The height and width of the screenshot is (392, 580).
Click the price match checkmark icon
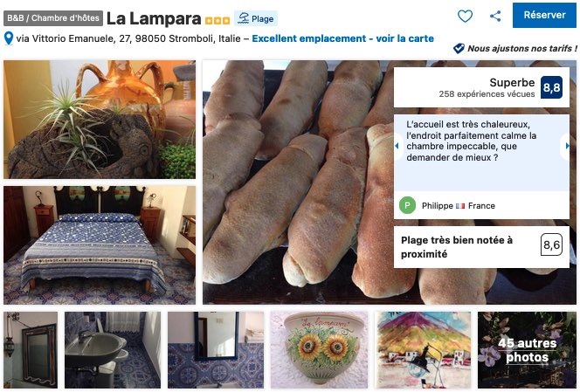click(459, 48)
